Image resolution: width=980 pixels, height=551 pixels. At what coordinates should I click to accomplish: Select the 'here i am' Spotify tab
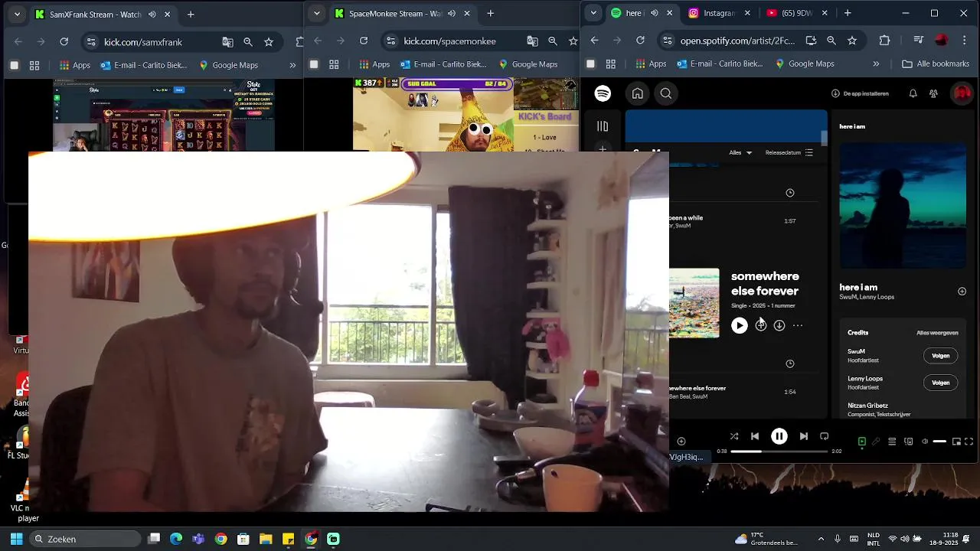(642, 13)
